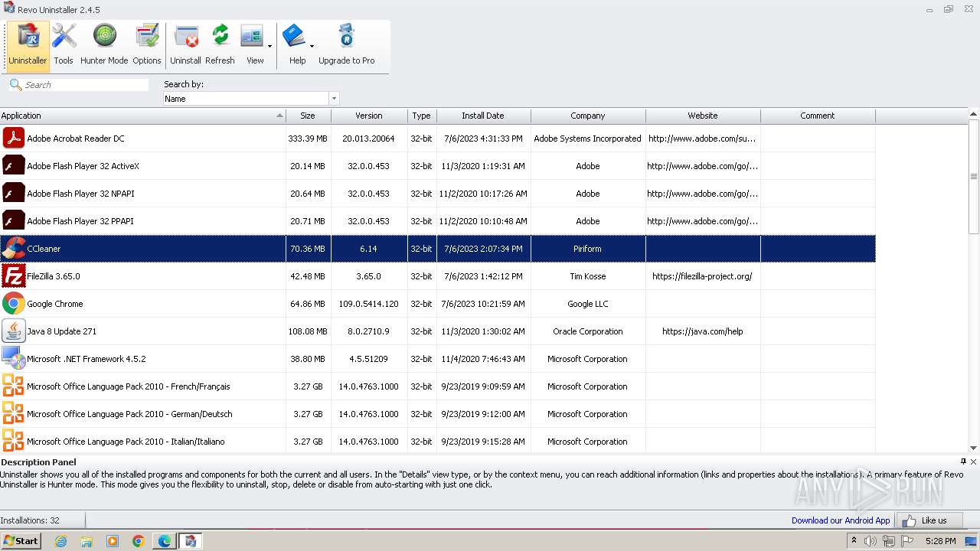Image resolution: width=980 pixels, height=551 pixels.
Task: Sort by the Comment column header
Action: (818, 116)
